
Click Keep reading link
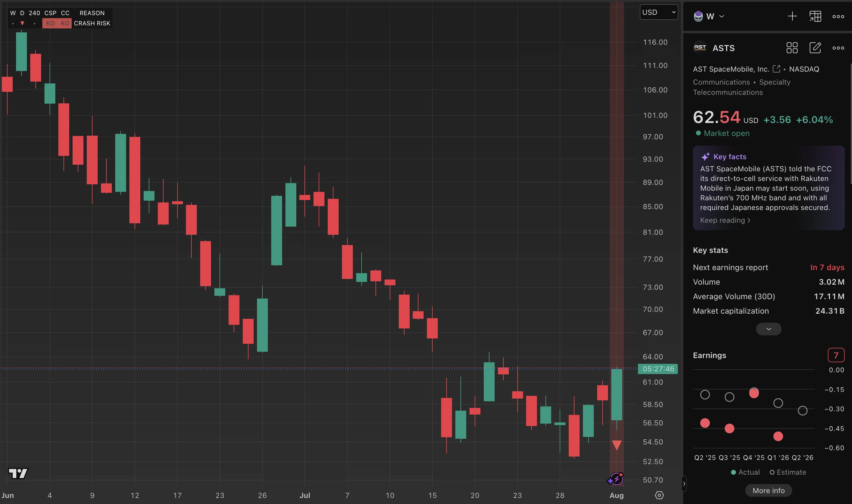click(725, 220)
